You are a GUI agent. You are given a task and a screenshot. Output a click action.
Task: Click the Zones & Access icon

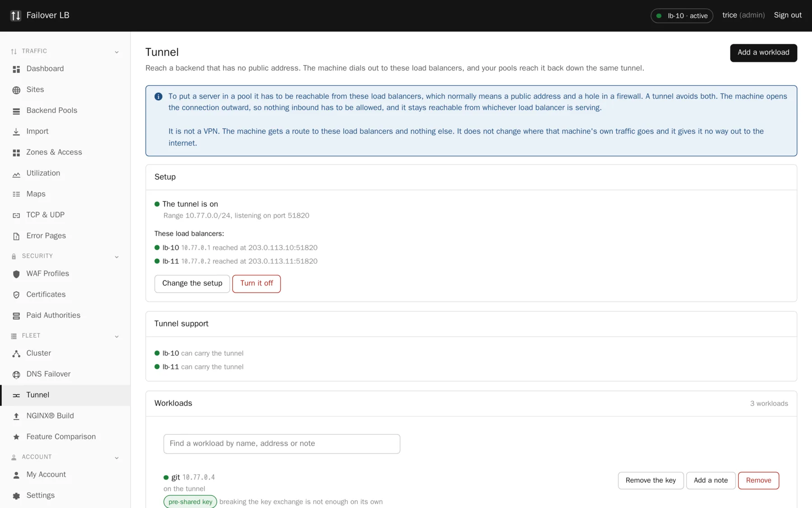[16, 153]
